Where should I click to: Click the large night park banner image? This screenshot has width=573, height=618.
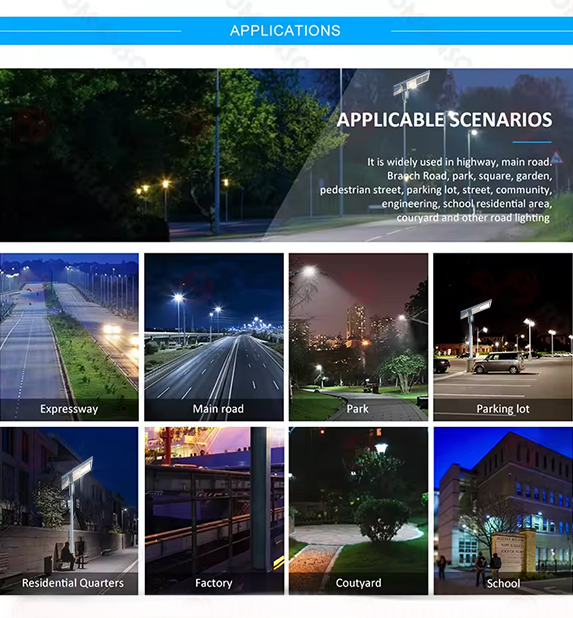286,155
